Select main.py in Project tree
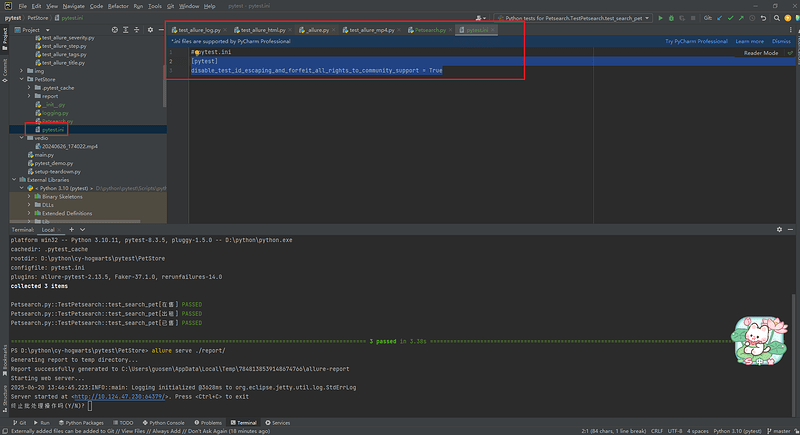Image resolution: width=800 pixels, height=435 pixels. 44,155
